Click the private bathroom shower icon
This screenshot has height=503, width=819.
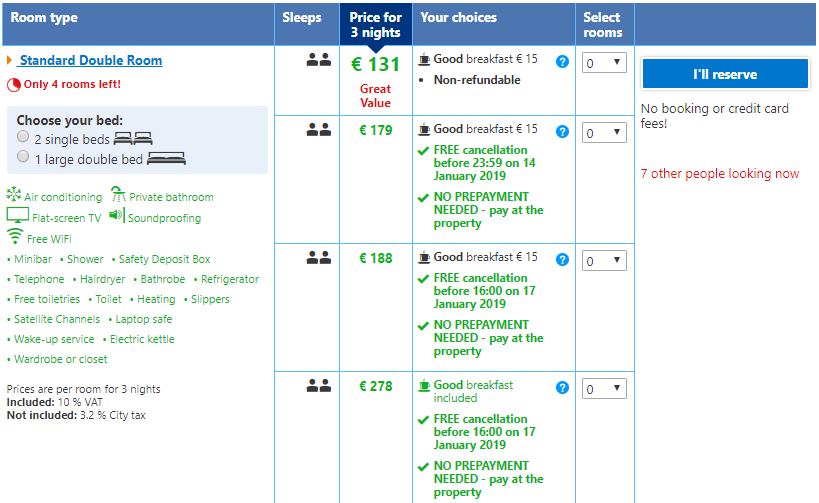[118, 195]
